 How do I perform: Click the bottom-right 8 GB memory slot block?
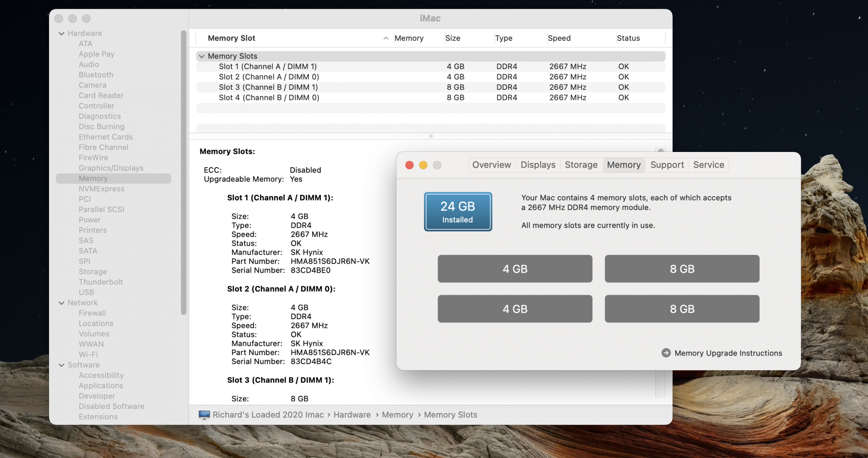point(682,309)
